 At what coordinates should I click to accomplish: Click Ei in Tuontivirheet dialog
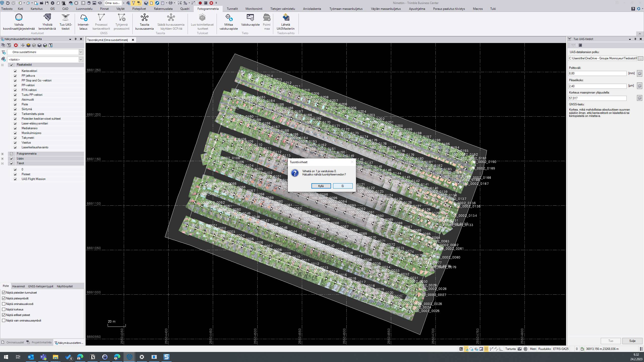click(343, 186)
